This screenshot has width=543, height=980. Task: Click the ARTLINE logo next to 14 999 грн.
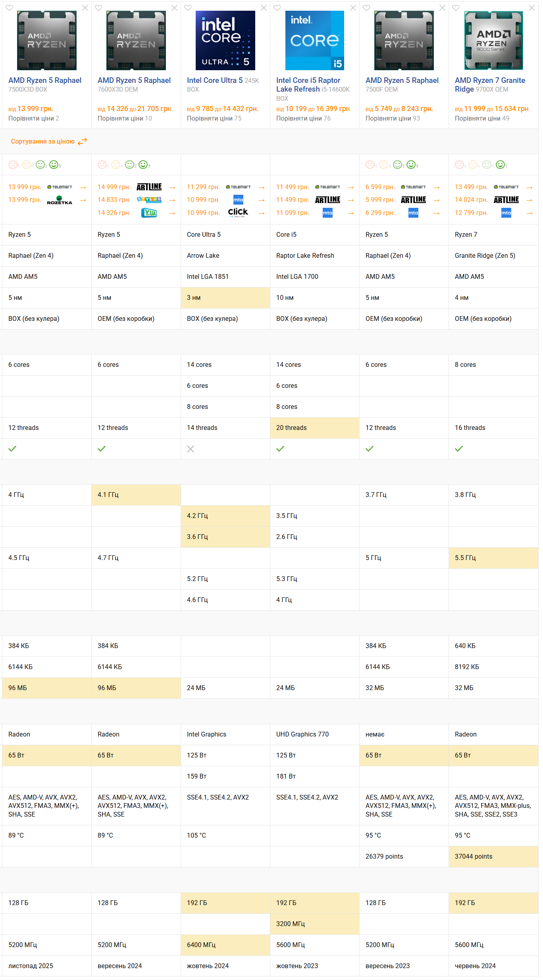click(x=149, y=187)
